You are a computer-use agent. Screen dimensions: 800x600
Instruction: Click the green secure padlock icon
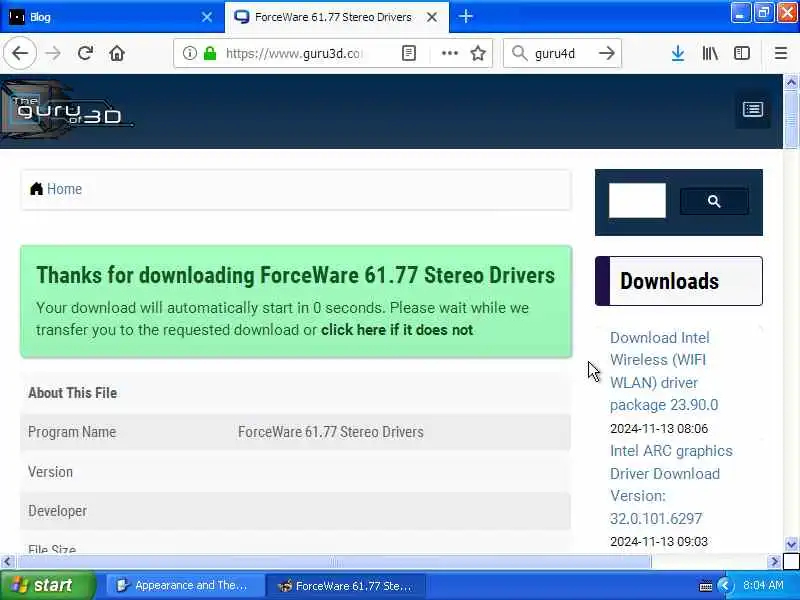[x=210, y=53]
